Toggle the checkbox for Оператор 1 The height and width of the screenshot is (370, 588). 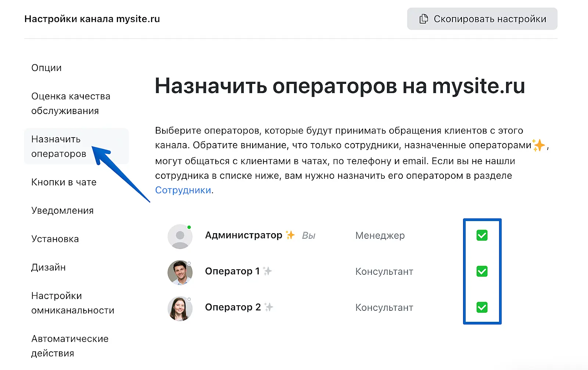pos(482,271)
